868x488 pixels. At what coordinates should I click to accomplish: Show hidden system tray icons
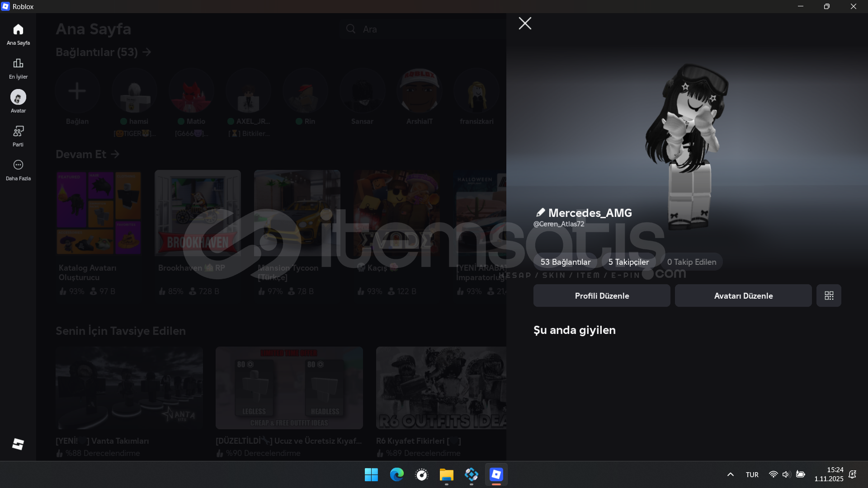730,474
